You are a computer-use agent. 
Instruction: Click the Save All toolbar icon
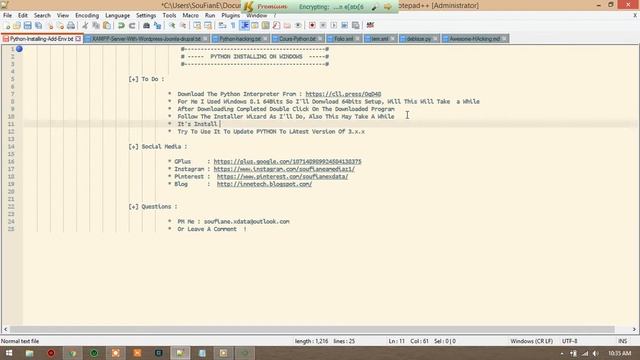38,25
